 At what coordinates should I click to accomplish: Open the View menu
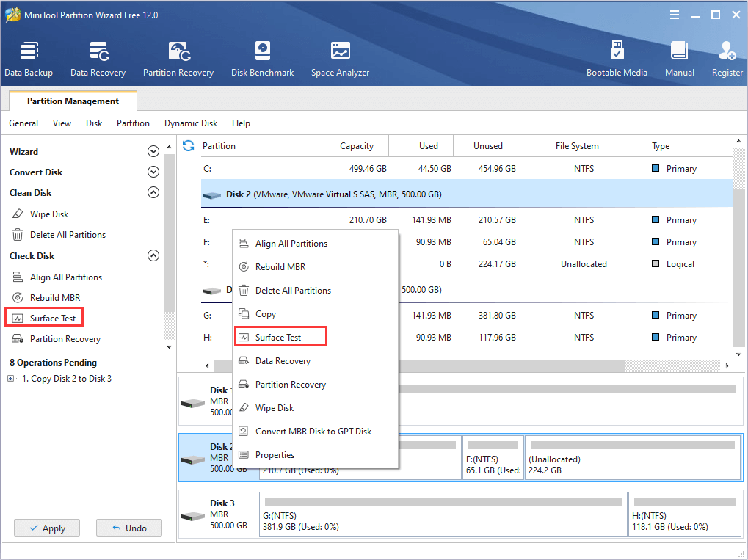point(62,123)
